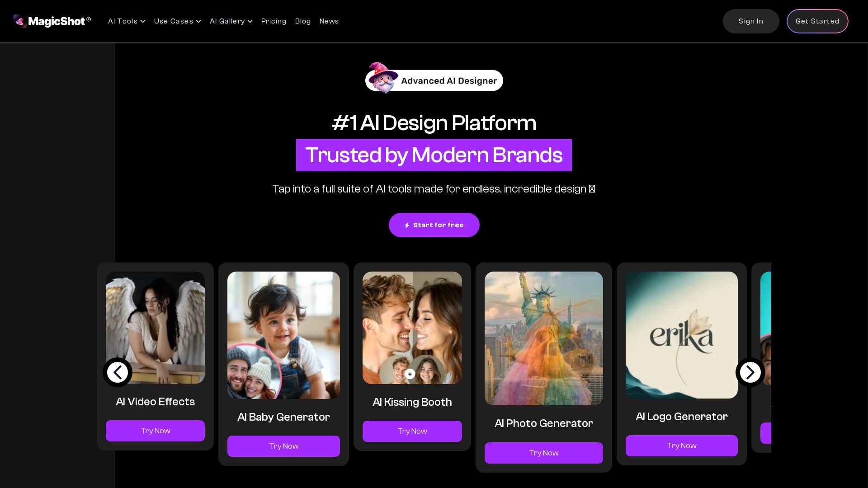Open the Use Cases dropdown menu
The width and height of the screenshot is (868, 488).
pos(177,21)
